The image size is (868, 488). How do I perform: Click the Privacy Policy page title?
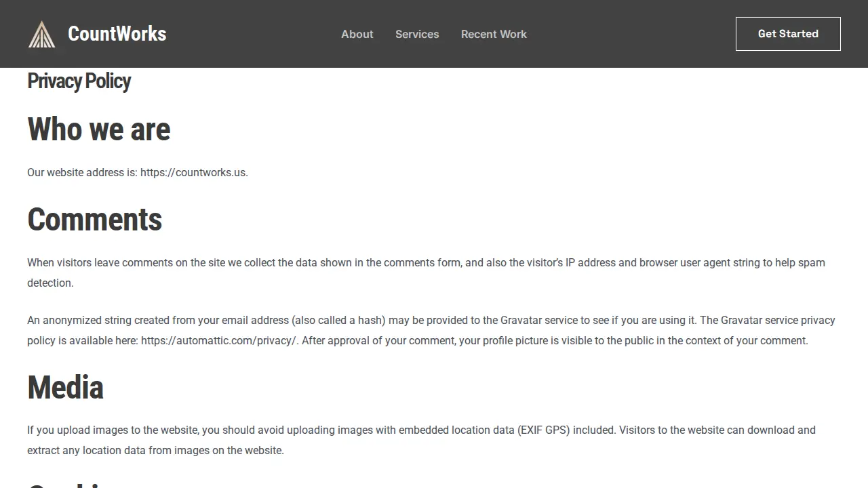[x=79, y=81]
